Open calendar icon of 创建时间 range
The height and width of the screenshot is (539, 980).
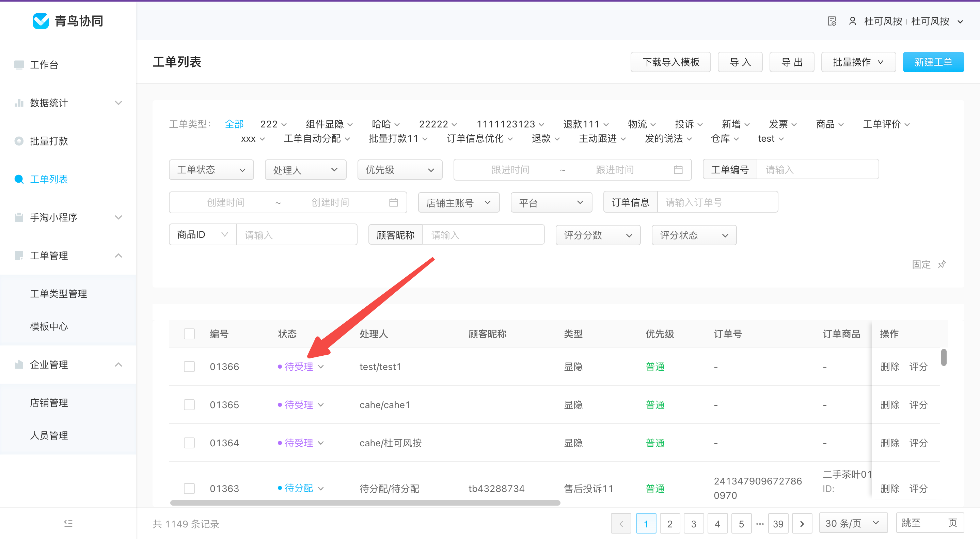coord(393,202)
